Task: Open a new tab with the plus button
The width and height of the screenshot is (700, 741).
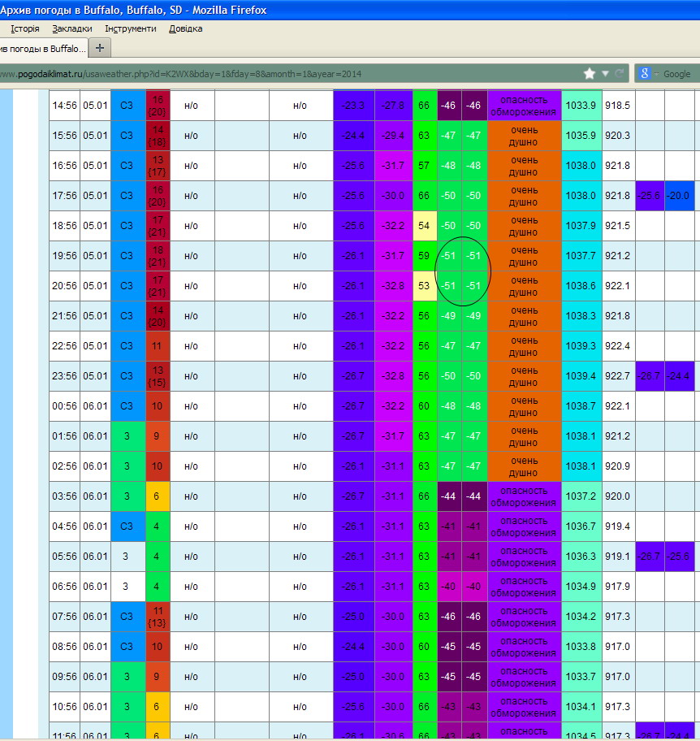Action: pyautogui.click(x=100, y=48)
